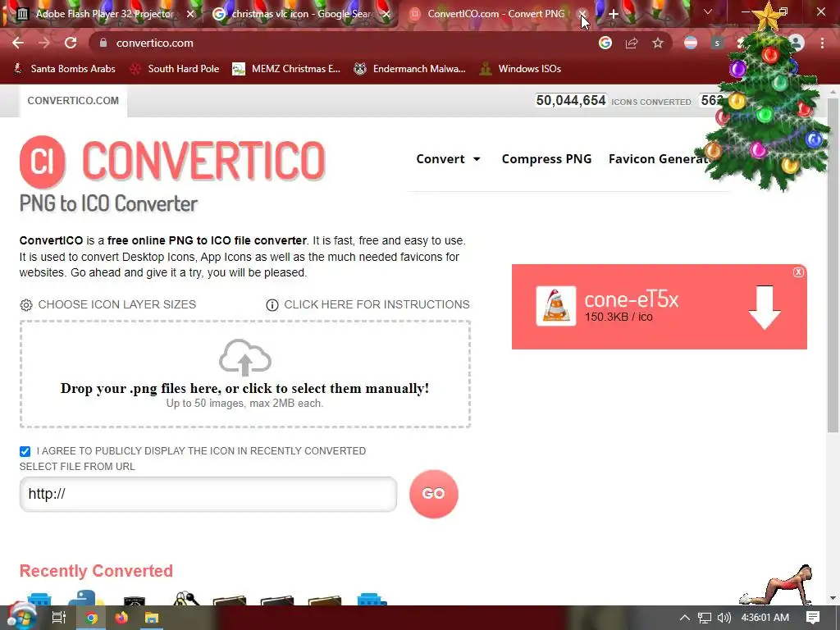The image size is (840, 630).
Task: Open Task View on the taskbar
Action: tap(58, 618)
